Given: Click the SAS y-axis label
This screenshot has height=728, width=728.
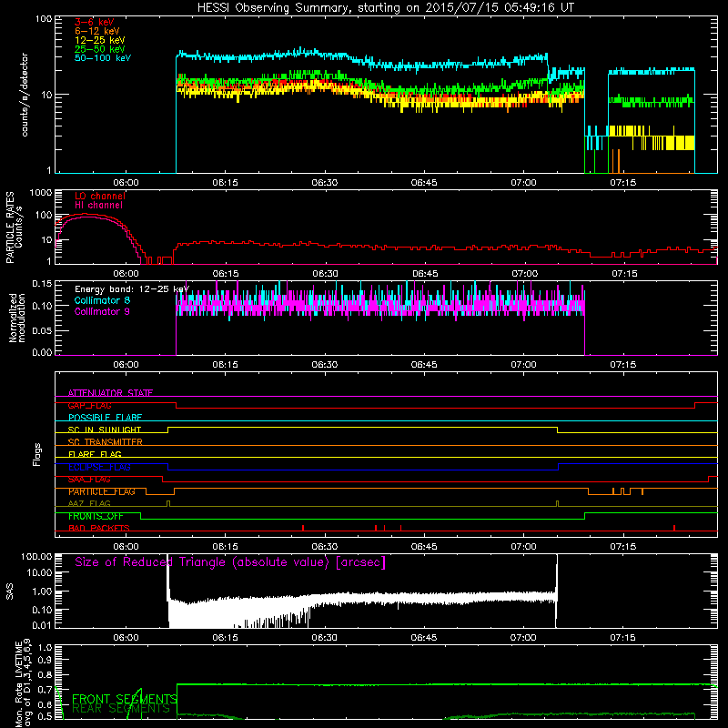Looking at the screenshot, I should pos(10,591).
